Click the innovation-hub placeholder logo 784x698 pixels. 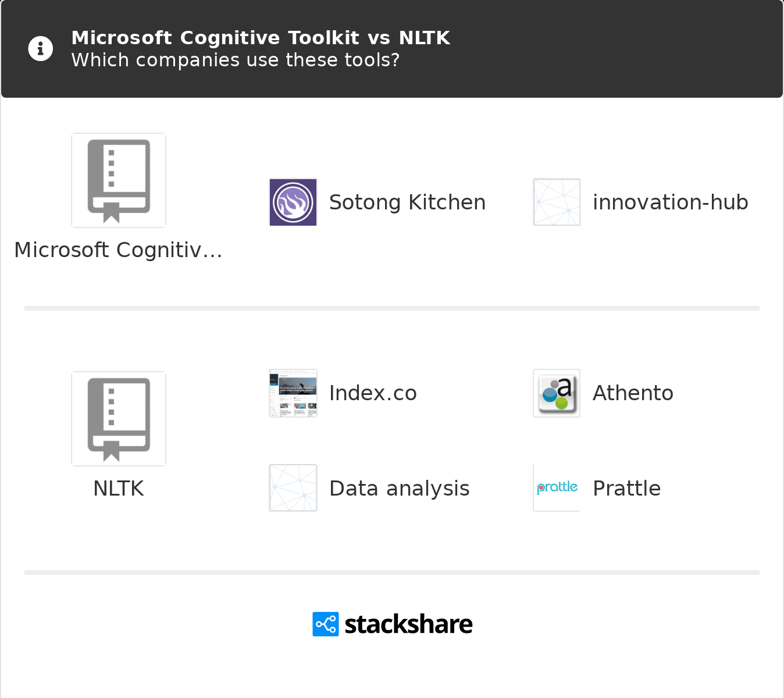557,202
